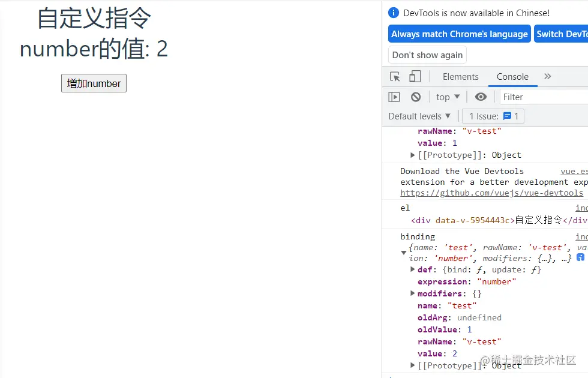Switch to the Console tab

(x=512, y=77)
